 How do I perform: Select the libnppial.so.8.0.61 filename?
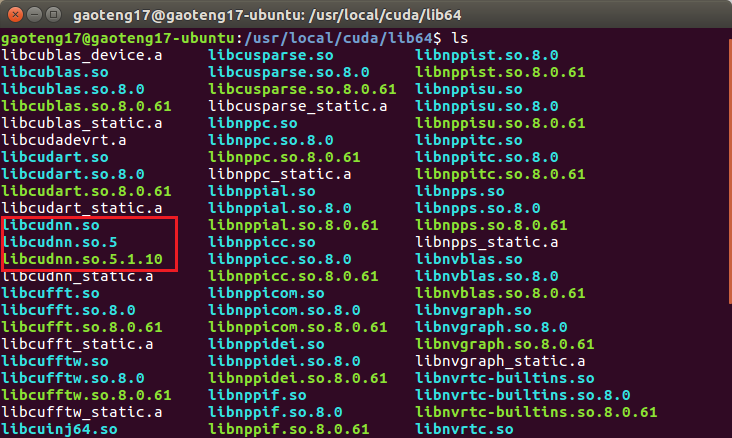coord(294,225)
